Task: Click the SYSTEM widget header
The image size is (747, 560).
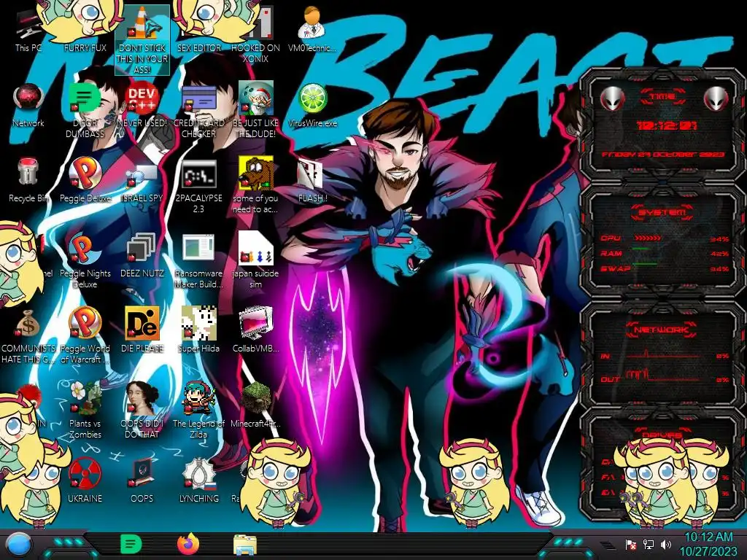Action: click(x=662, y=212)
